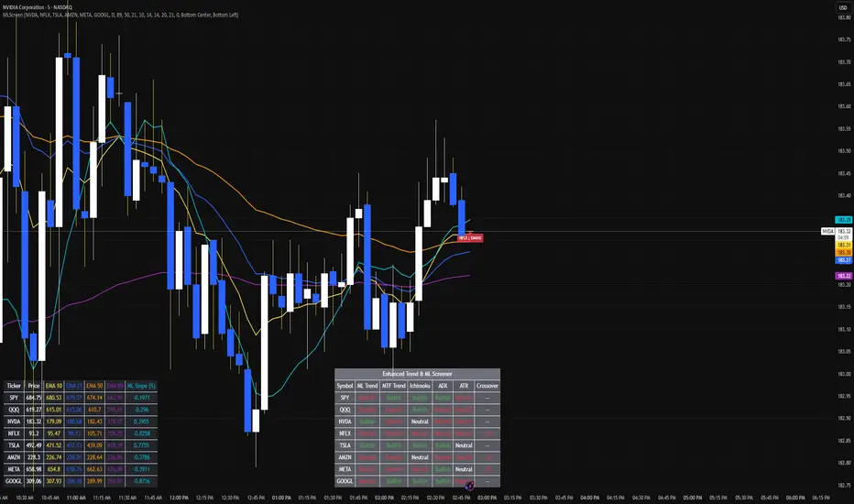Click TSLA price 492.49
This screenshot has width=854, height=504.
click(34, 445)
